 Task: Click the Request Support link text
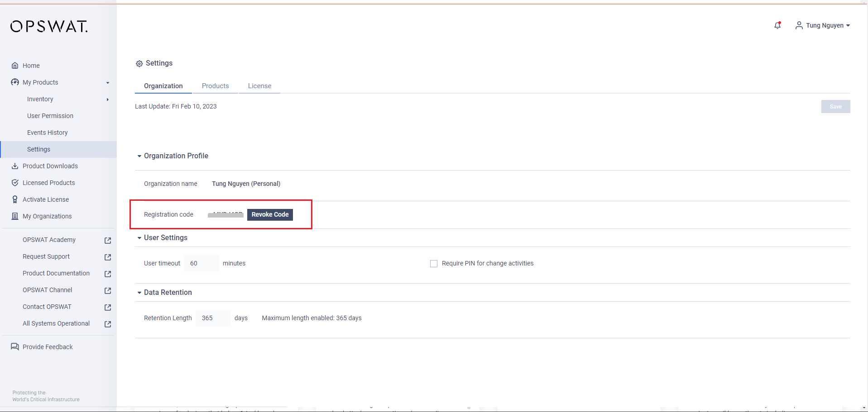click(x=46, y=256)
